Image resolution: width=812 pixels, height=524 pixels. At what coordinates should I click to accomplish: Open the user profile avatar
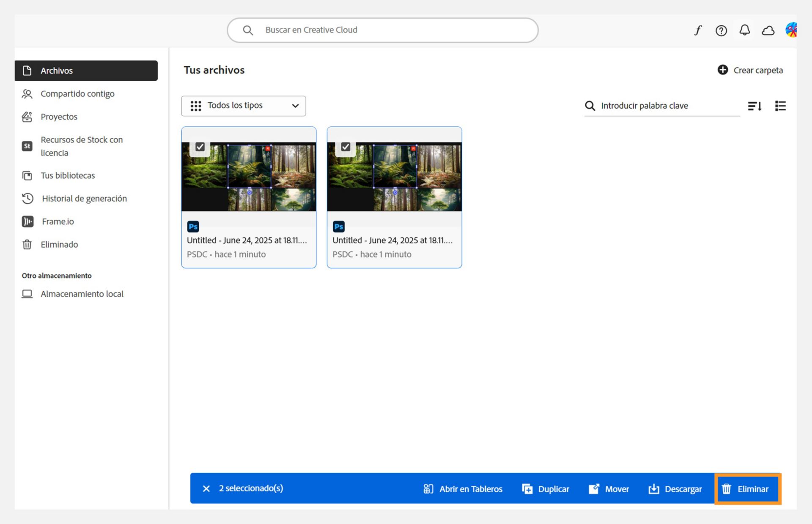point(791,30)
